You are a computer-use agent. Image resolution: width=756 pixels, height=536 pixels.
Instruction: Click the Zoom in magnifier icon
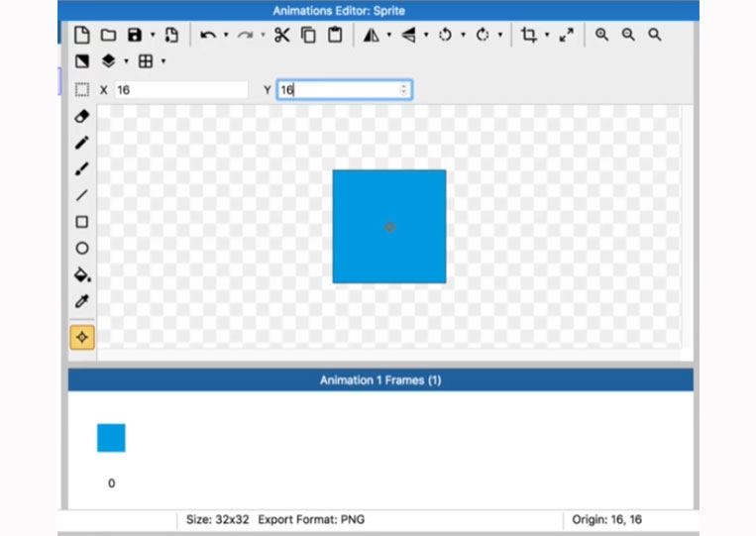[x=601, y=35]
